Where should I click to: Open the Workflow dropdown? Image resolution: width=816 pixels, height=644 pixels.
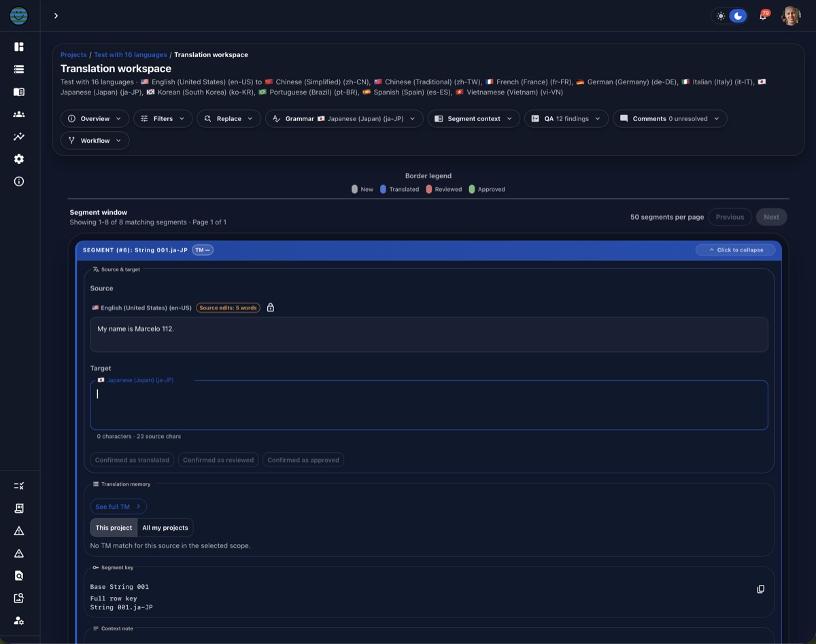tap(95, 140)
